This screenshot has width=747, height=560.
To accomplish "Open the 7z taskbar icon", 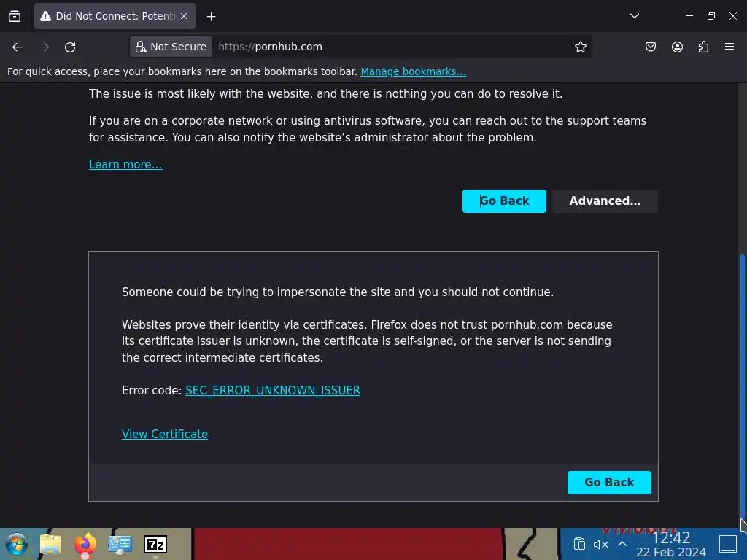I will point(155,544).
